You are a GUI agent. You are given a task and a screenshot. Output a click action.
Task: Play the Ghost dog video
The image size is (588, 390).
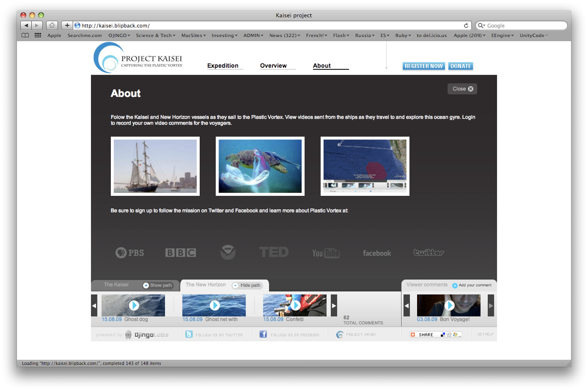pyautogui.click(x=134, y=305)
